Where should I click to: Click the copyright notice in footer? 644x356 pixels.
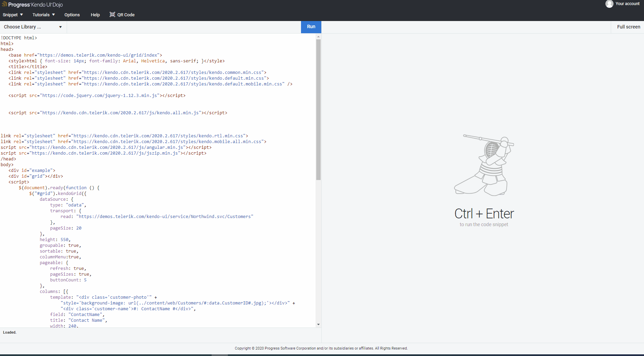321,348
